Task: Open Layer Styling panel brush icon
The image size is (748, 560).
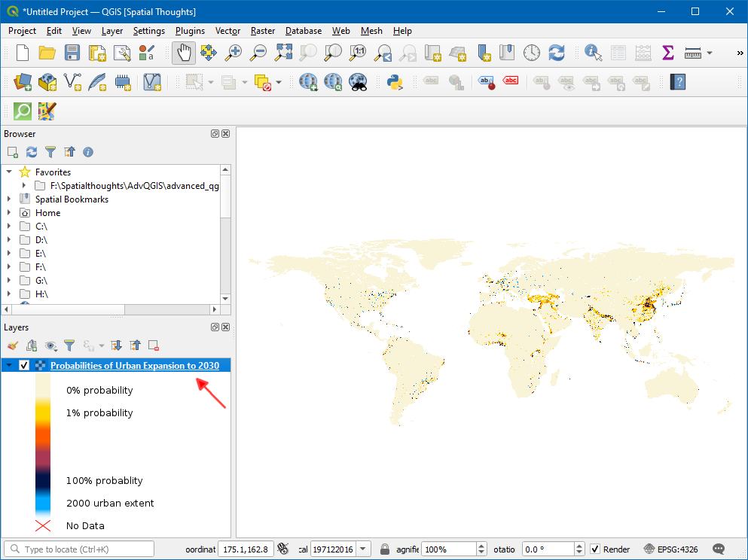Action: pos(12,345)
